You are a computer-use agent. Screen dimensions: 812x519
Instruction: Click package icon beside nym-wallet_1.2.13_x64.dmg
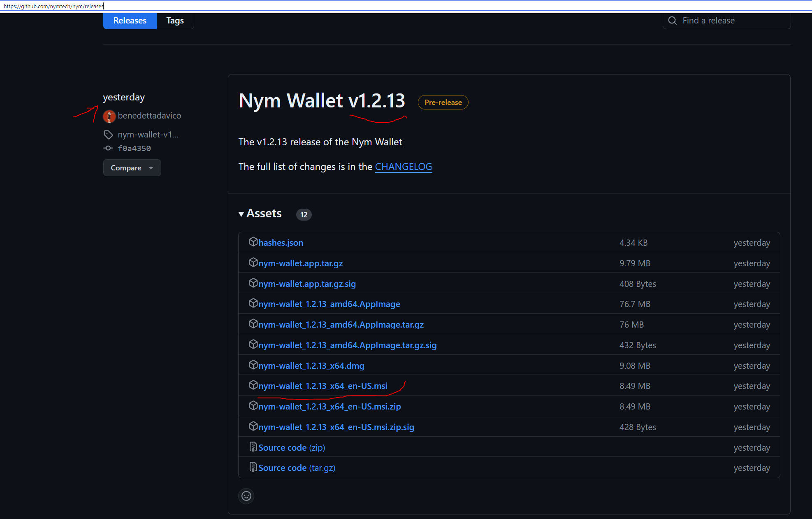[253, 365]
